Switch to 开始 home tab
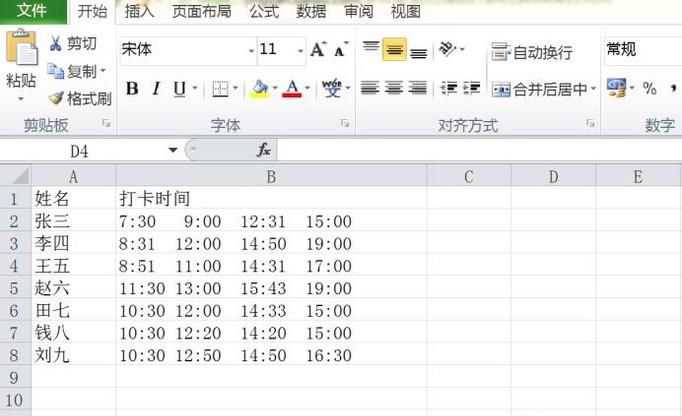This screenshot has height=416, width=682. pos(92,11)
